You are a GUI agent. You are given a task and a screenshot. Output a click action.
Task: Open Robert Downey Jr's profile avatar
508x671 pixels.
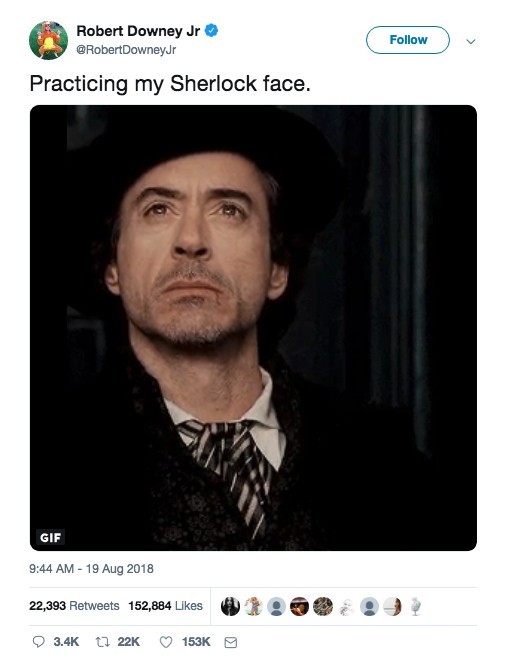(x=48, y=40)
